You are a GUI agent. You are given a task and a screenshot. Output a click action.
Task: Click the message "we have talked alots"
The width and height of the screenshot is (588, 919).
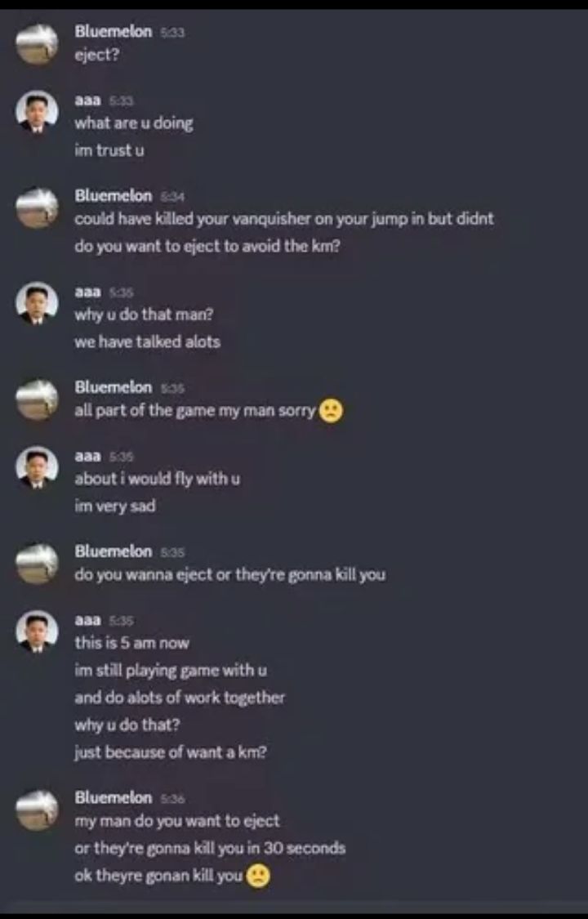(x=148, y=342)
